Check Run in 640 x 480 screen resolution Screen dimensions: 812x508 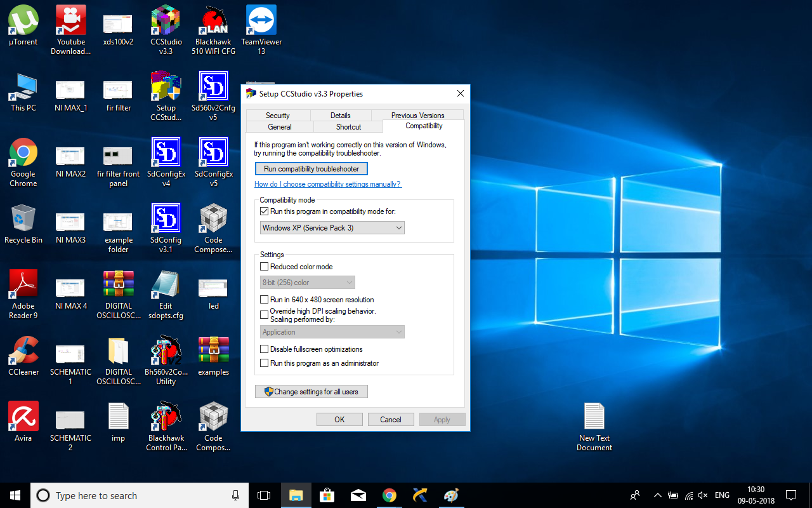click(265, 300)
